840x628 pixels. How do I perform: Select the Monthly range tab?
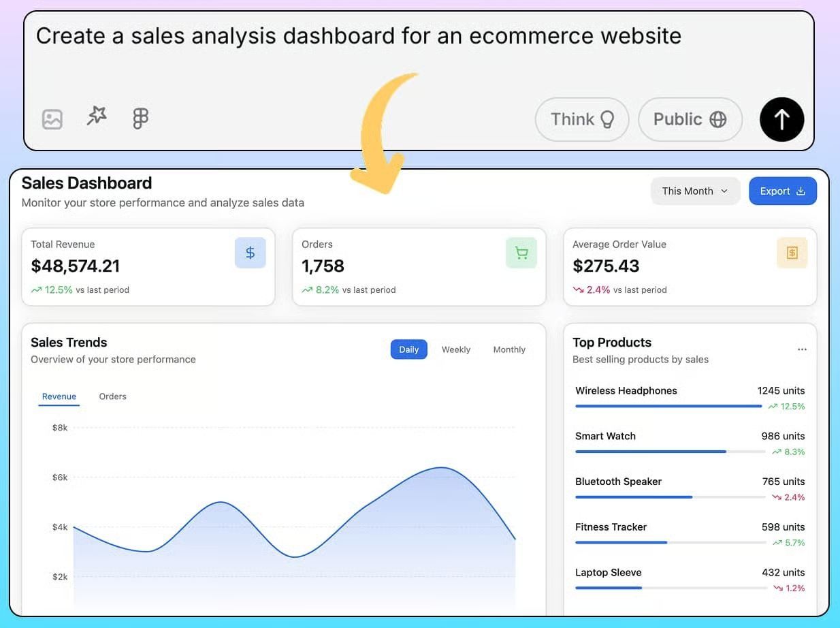[x=509, y=349]
